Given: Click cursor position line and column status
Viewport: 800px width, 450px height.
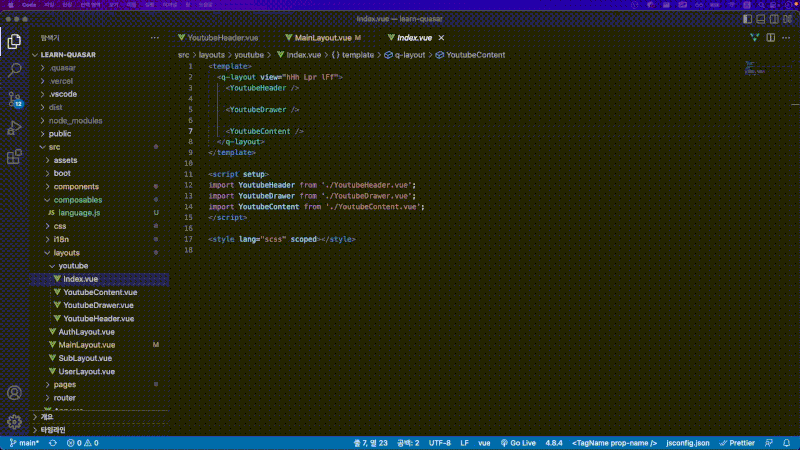Looking at the screenshot, I should click(370, 443).
